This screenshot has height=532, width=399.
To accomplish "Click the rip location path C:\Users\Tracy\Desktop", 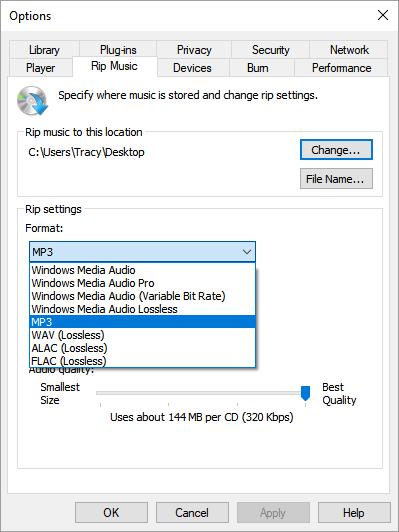I will pos(87,152).
